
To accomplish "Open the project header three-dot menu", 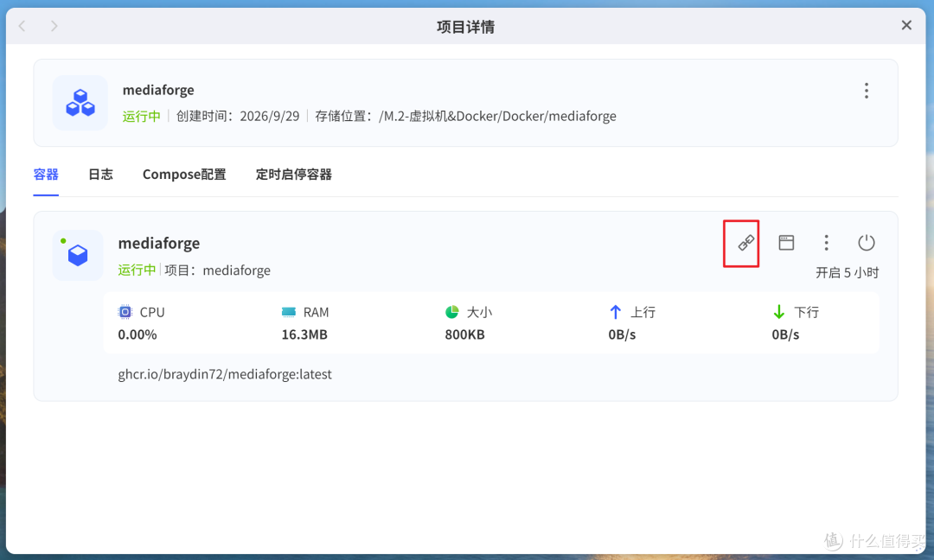I will [x=866, y=91].
